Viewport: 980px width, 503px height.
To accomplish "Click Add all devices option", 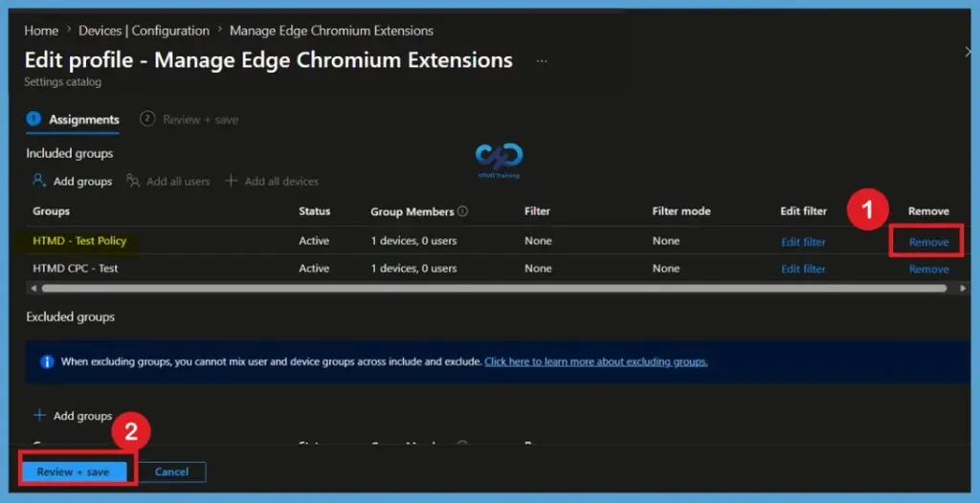I will (x=272, y=181).
